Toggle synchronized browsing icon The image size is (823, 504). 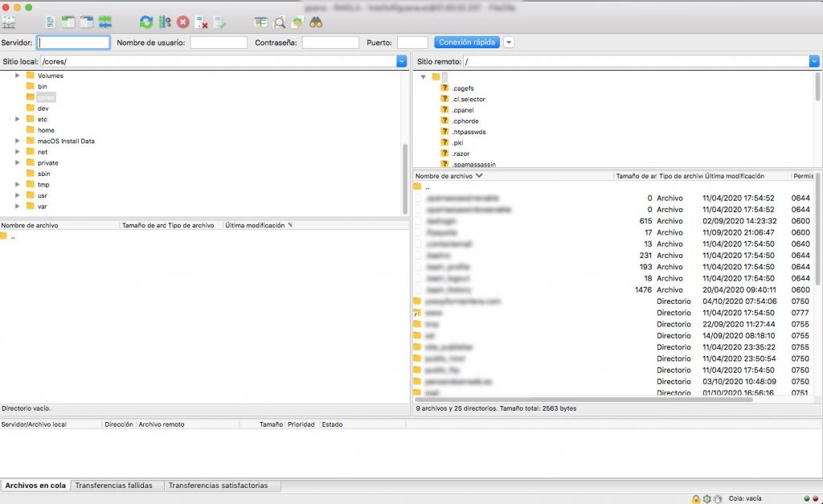297,22
